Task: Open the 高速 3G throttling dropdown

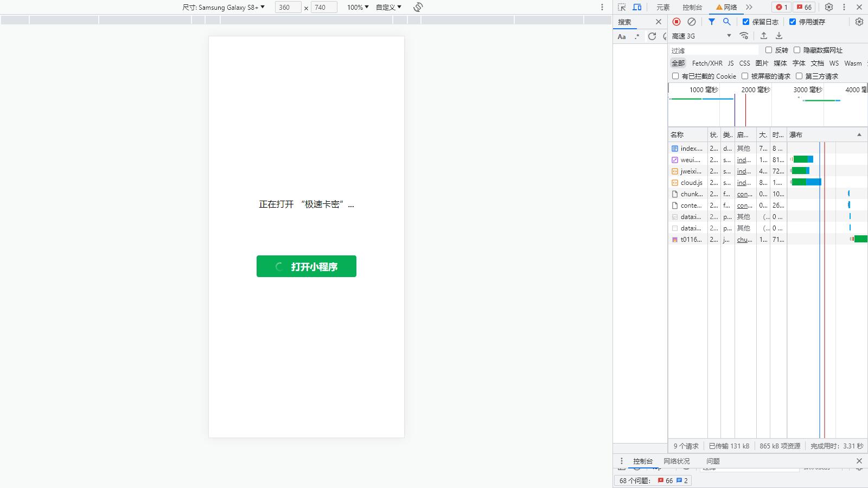Action: tap(701, 36)
